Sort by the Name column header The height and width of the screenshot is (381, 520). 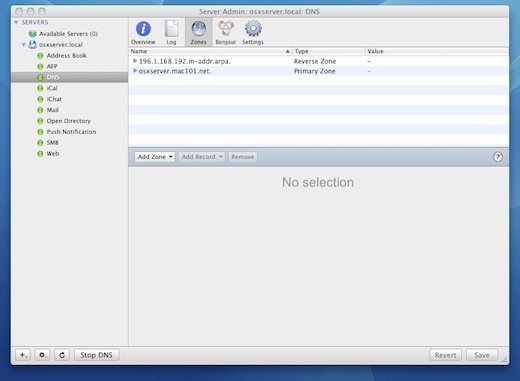point(210,51)
